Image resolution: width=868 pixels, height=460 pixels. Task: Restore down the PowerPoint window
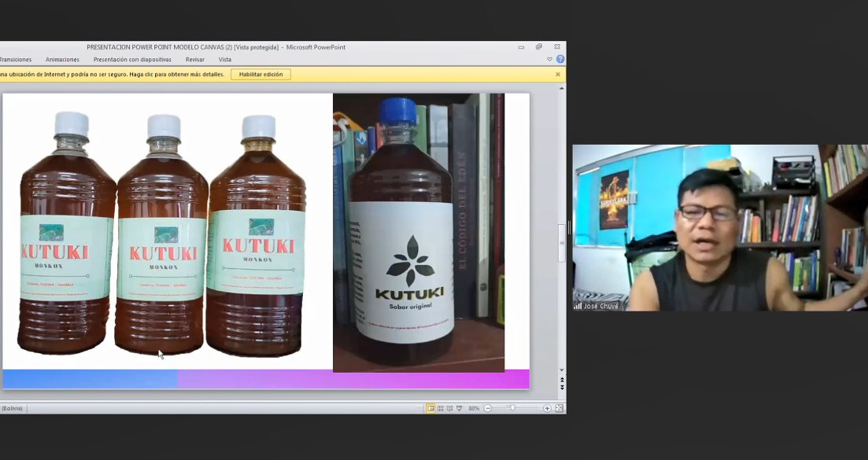point(538,47)
